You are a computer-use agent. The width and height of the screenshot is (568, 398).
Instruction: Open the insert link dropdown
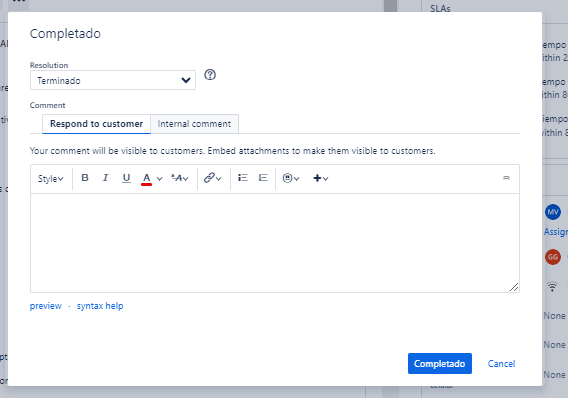(213, 178)
